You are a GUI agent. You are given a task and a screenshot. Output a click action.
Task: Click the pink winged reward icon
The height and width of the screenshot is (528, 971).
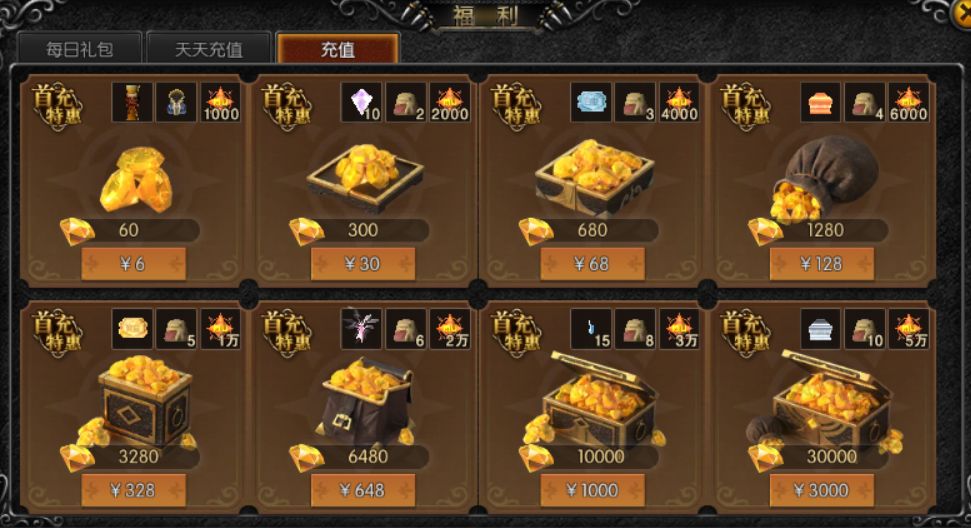pos(362,329)
